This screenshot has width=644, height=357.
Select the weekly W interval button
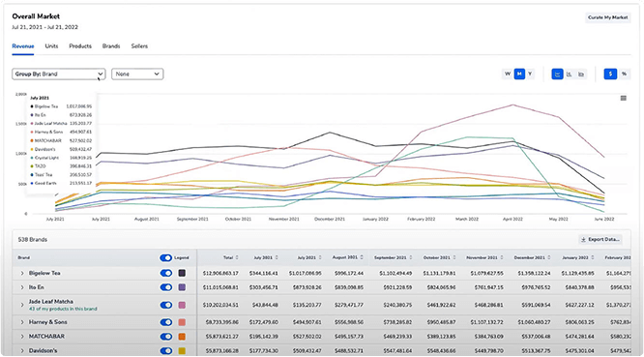pos(508,74)
